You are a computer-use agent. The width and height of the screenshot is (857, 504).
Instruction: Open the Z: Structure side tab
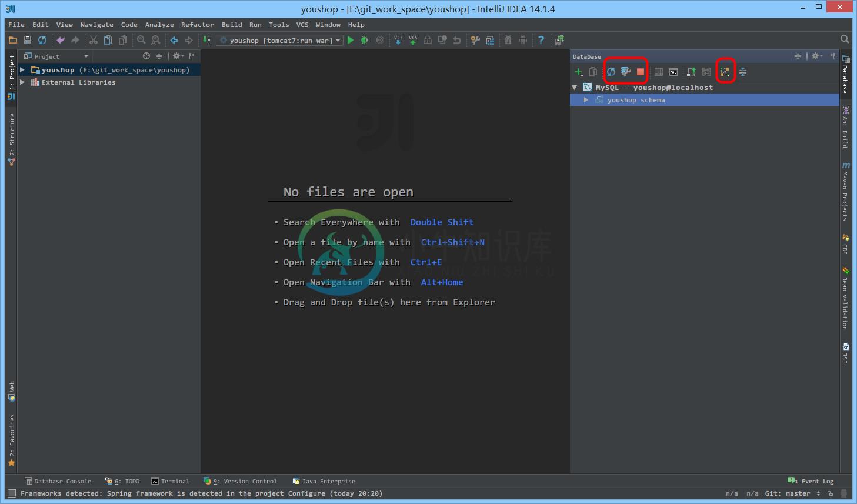[x=12, y=140]
